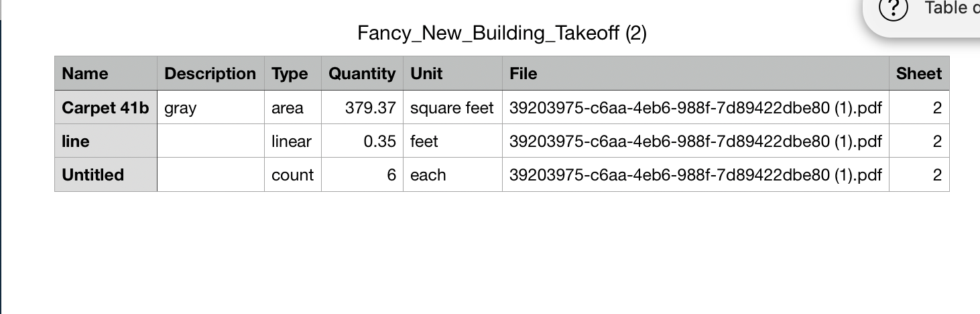Select the table title Fancy_New_Building_Takeoff (2)
980x314 pixels.
(x=501, y=33)
